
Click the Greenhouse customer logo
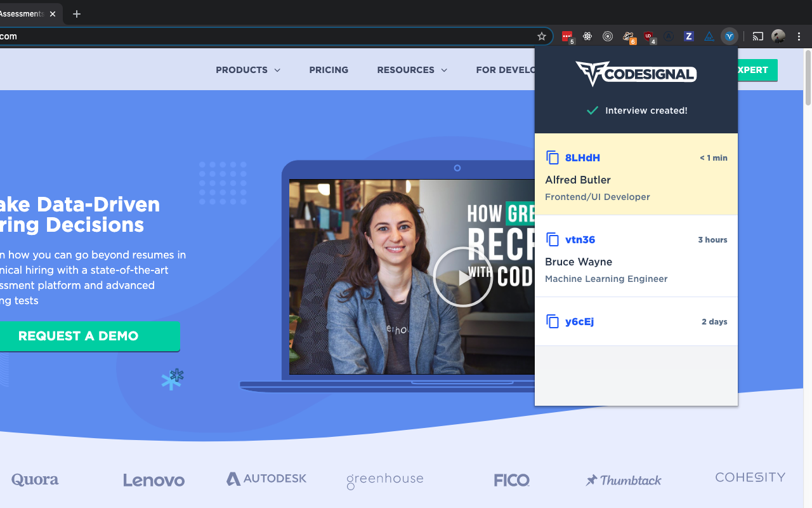384,481
